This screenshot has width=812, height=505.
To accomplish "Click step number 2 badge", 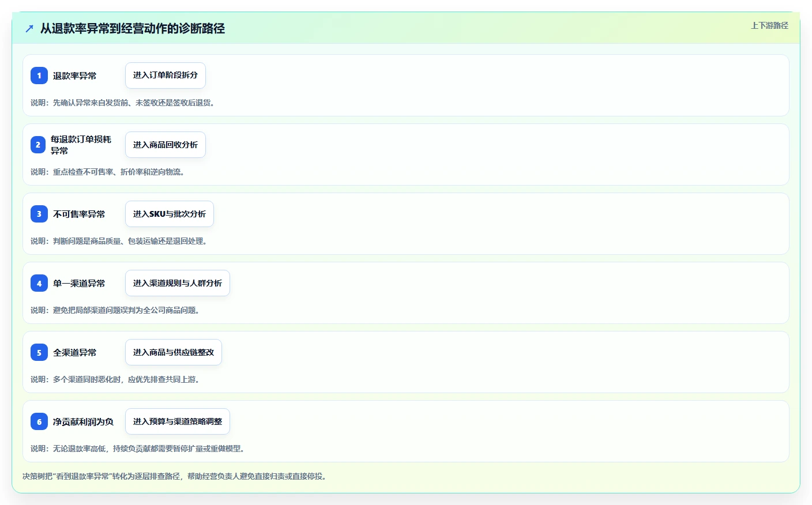I will coord(38,145).
